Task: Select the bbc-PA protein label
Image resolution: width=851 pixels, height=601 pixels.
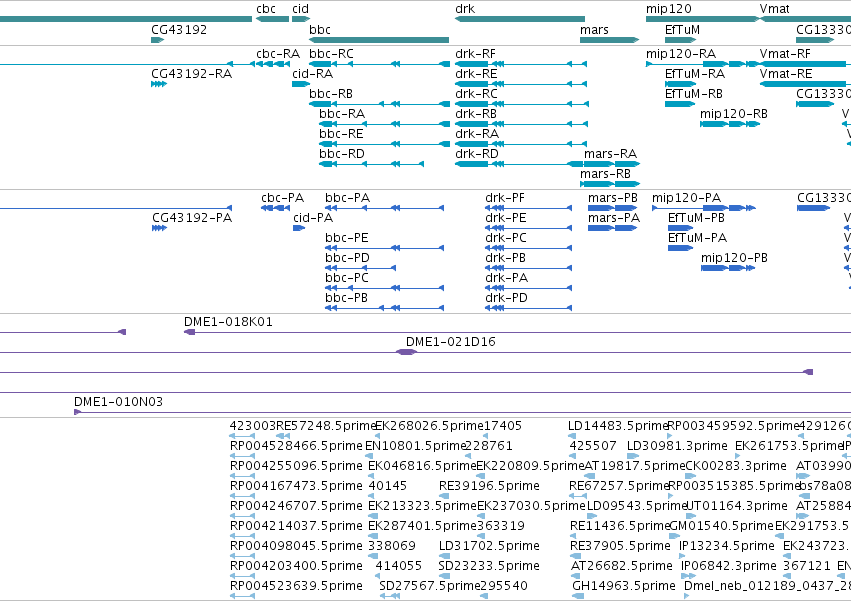Action: [x=347, y=198]
